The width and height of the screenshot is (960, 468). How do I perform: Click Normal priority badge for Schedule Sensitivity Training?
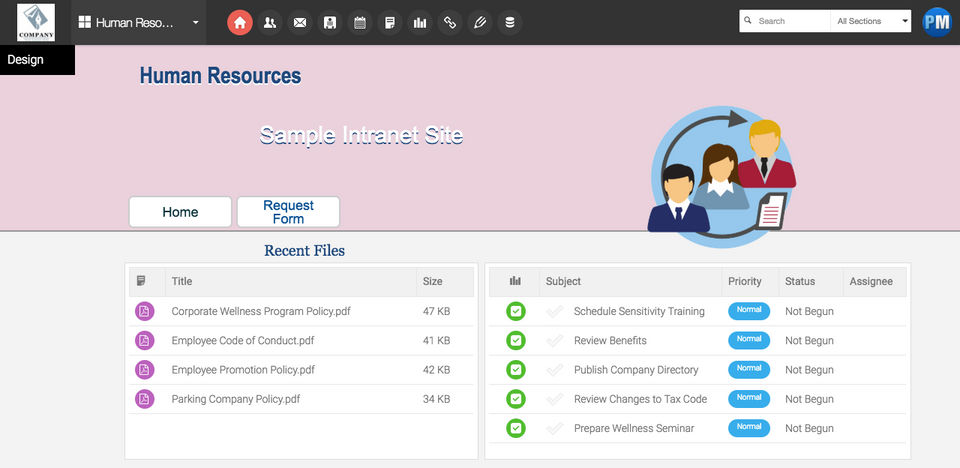coord(749,311)
